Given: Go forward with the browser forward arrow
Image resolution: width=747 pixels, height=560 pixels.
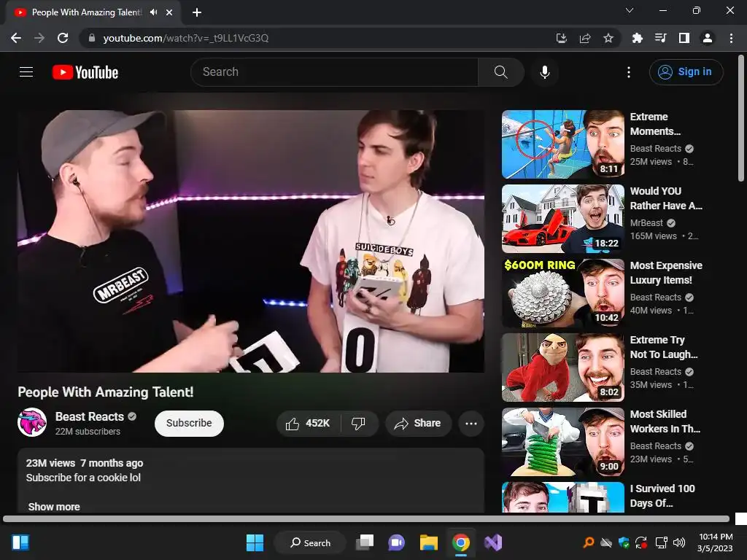Looking at the screenshot, I should pyautogui.click(x=39, y=38).
